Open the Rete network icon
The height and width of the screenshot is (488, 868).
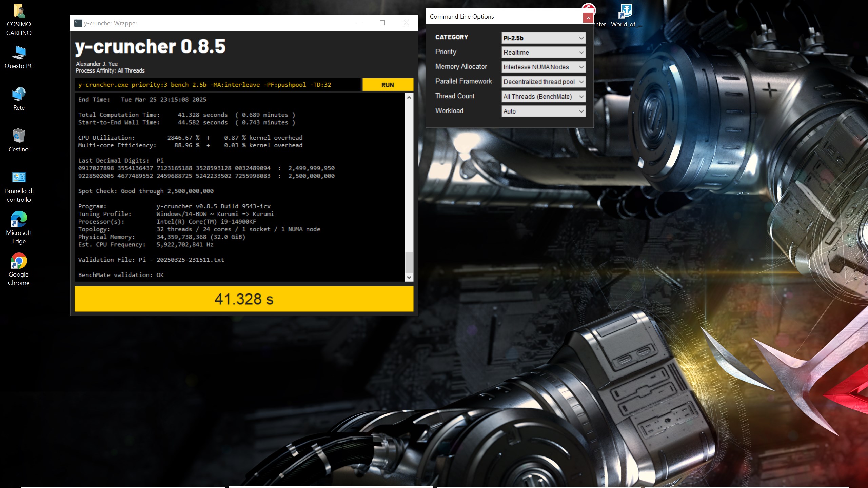tap(19, 99)
